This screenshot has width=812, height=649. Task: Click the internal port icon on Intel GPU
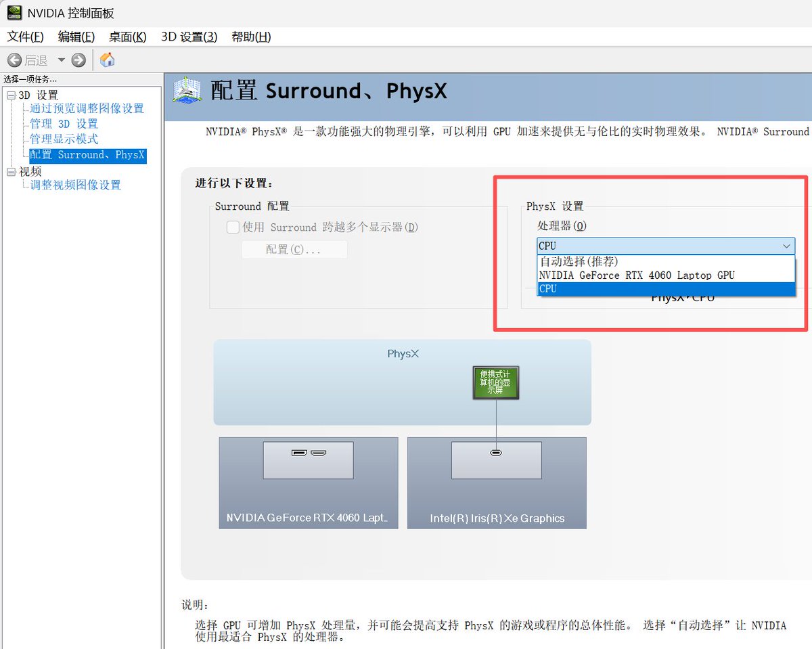(x=496, y=453)
